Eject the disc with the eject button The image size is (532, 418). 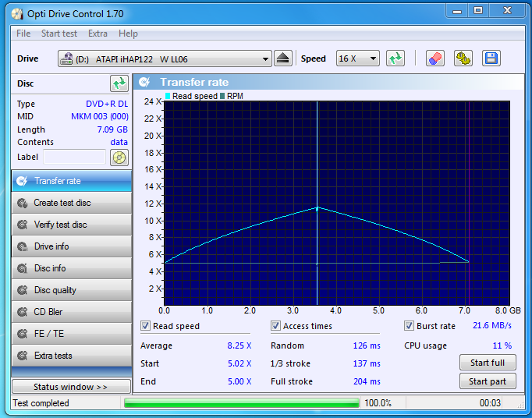pos(282,58)
